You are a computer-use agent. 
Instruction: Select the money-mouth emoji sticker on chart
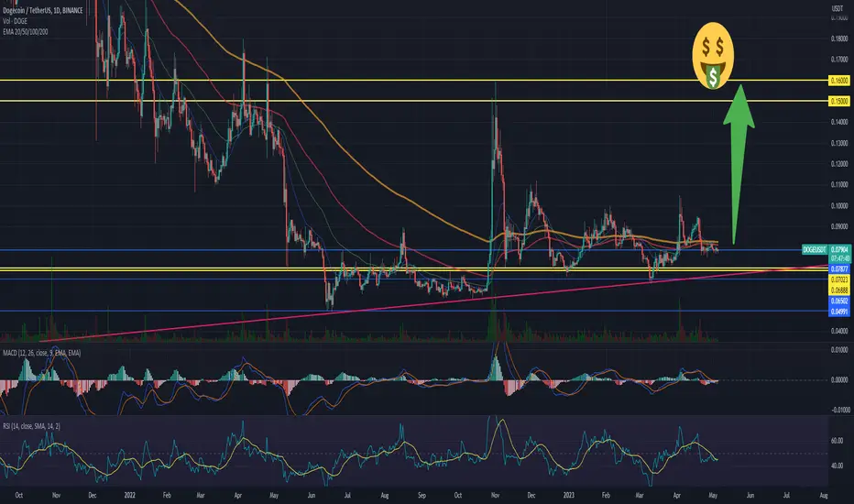(713, 56)
